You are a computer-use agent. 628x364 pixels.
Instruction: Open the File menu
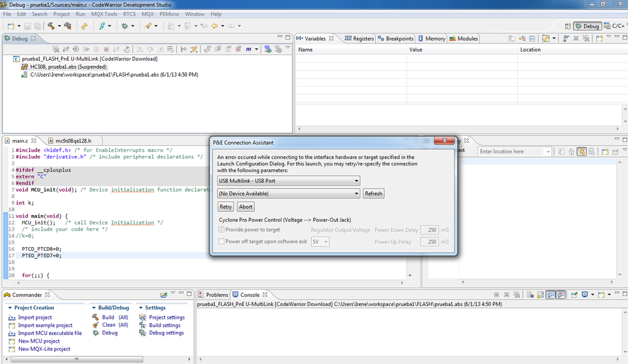7,14
